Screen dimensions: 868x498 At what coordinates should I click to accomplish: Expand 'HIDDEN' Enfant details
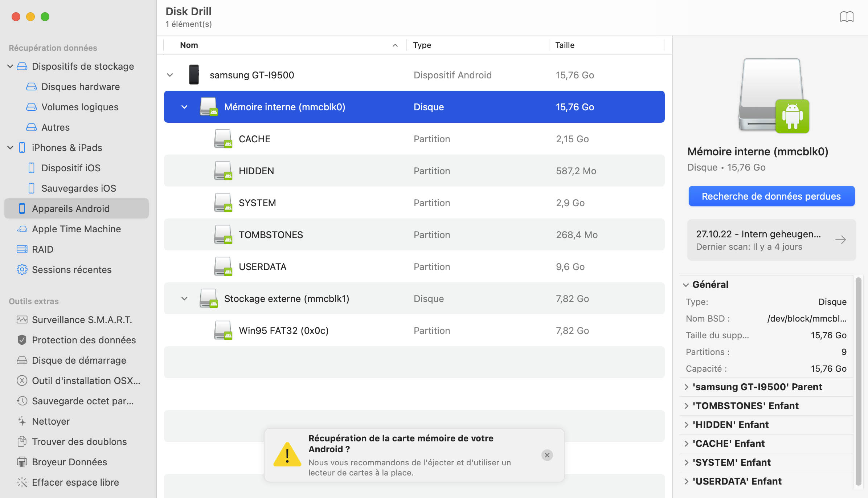686,425
